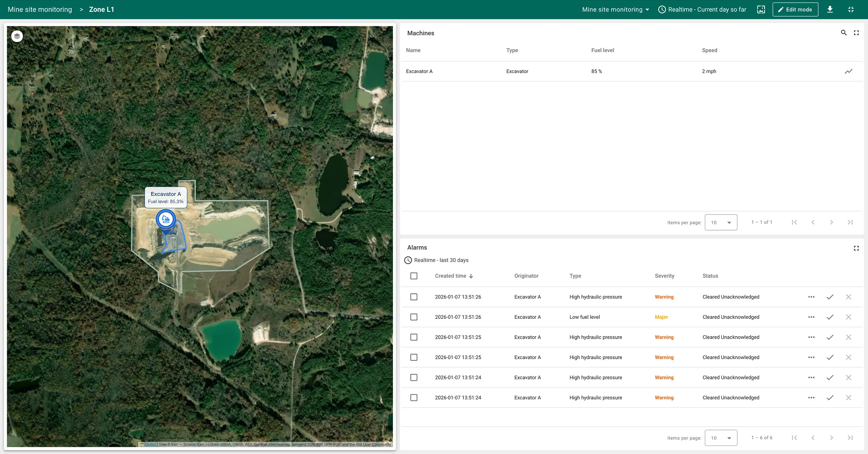
Task: Clear the first High hydraulic pressure alarm
Action: pyautogui.click(x=848, y=297)
